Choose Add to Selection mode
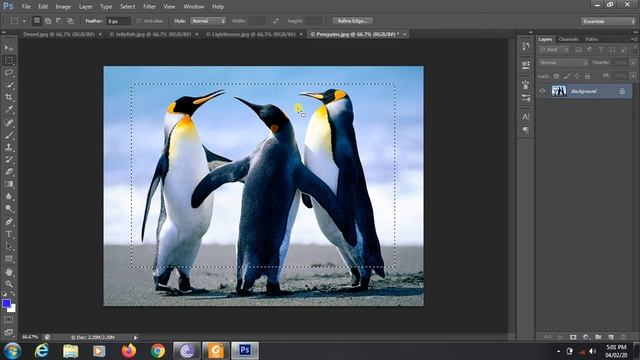 pos(48,21)
